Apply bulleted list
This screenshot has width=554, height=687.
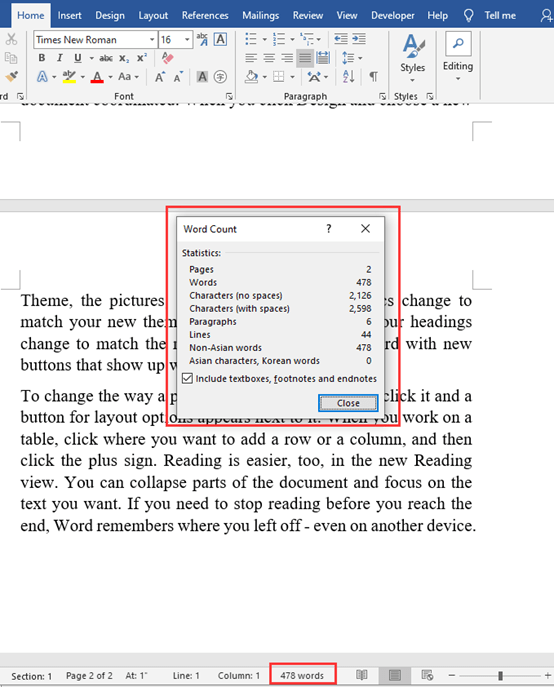click(251, 39)
